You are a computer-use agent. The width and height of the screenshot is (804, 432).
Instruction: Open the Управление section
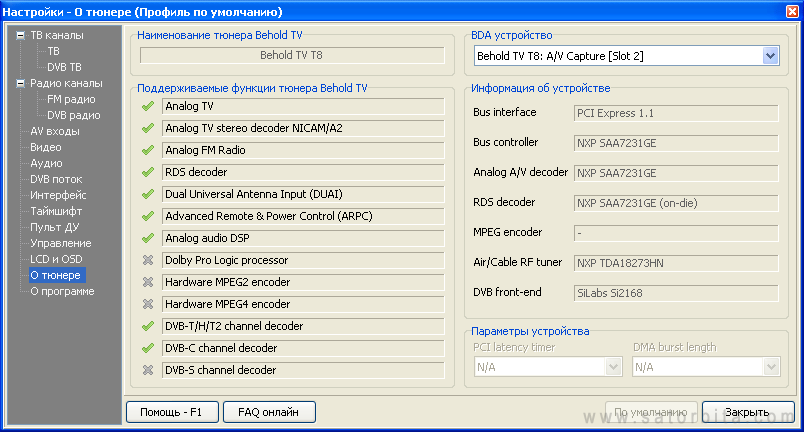[x=61, y=243]
